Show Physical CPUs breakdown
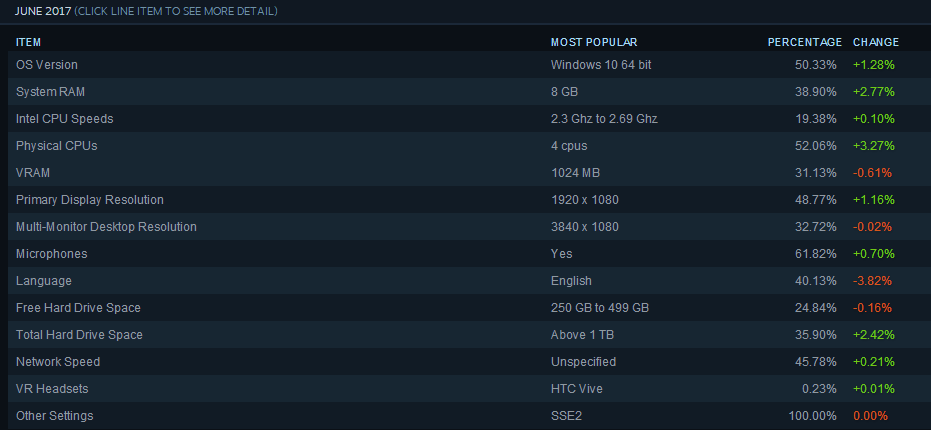The image size is (931, 430). click(x=56, y=146)
